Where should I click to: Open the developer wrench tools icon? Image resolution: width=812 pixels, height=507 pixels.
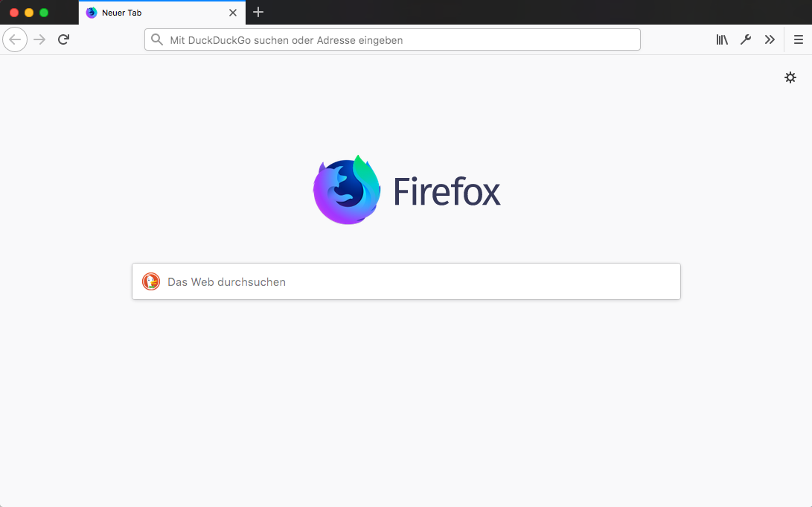point(746,39)
